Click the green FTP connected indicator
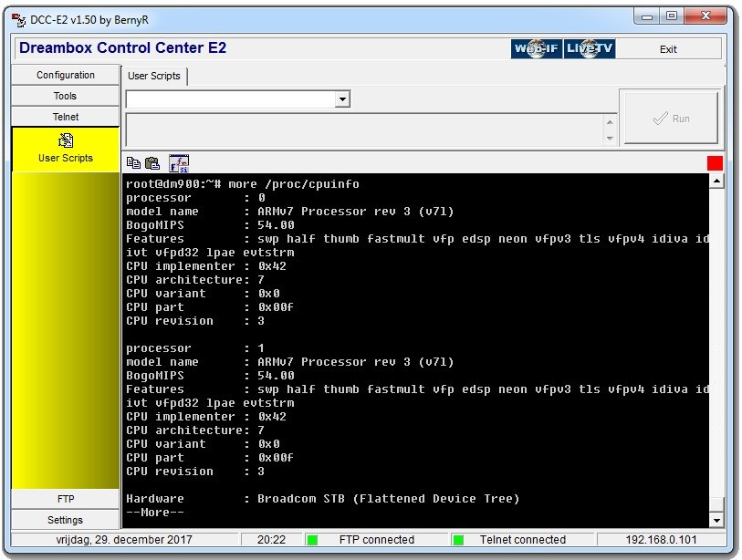The width and height of the screenshot is (742, 560). [312, 540]
